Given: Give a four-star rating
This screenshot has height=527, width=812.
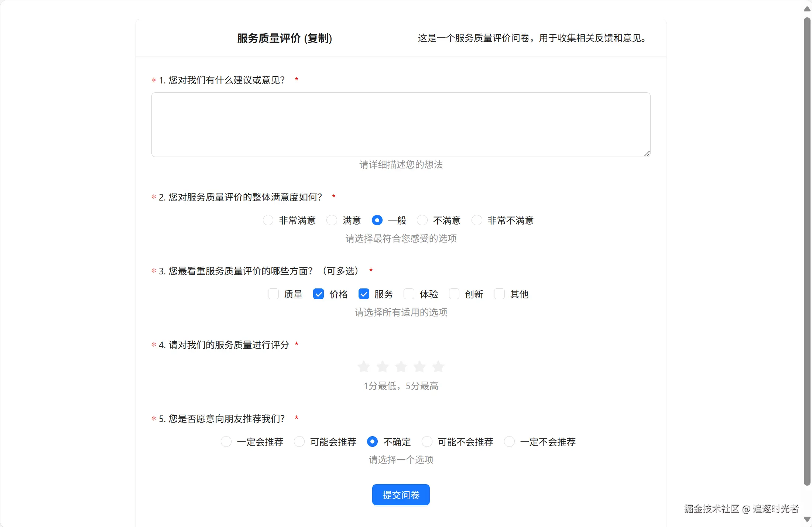Looking at the screenshot, I should point(419,367).
